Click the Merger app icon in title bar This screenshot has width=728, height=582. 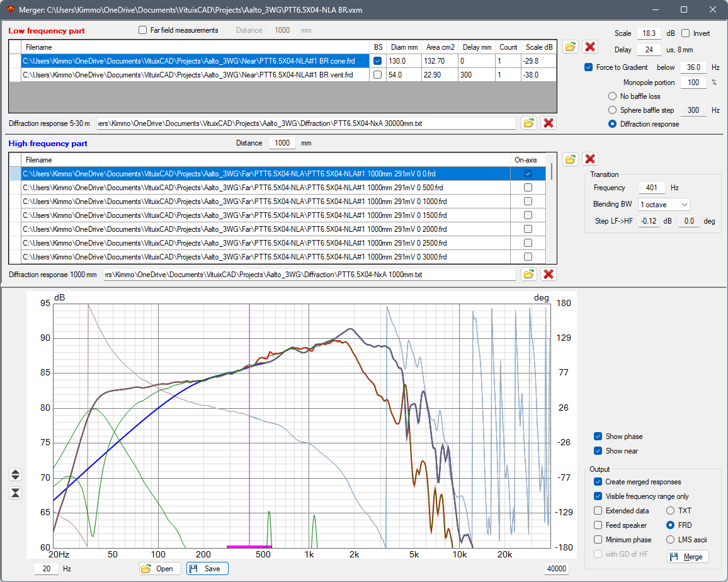tap(10, 9)
